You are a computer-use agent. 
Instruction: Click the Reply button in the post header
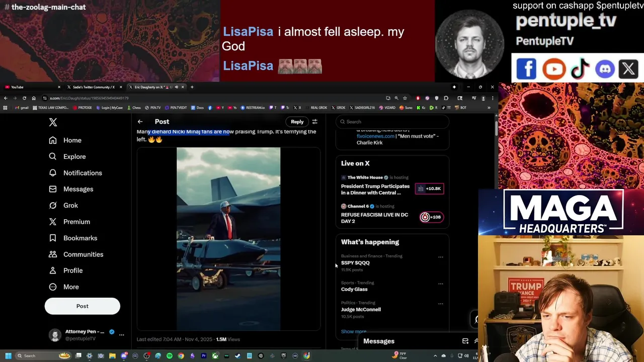(297, 122)
